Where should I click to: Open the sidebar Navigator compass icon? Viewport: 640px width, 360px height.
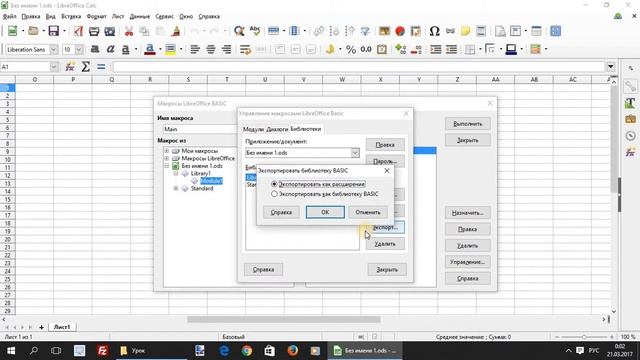coord(630,136)
